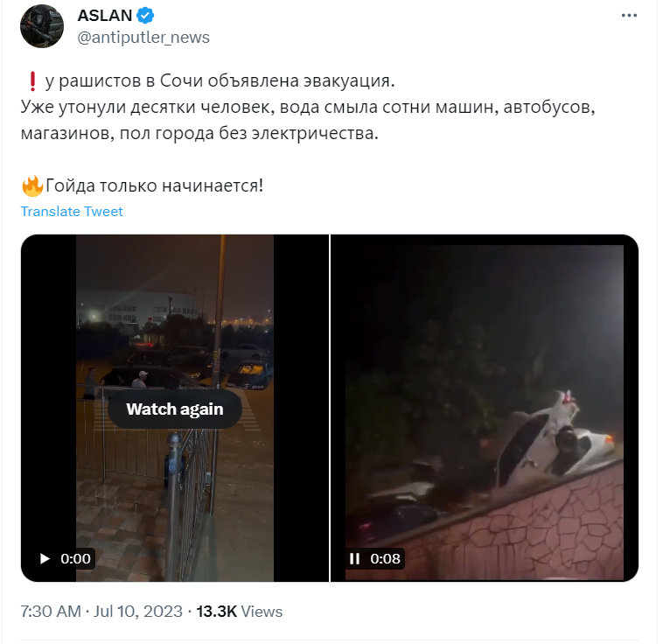Open the three-dot more options menu
The image size is (663, 644).
click(x=629, y=16)
